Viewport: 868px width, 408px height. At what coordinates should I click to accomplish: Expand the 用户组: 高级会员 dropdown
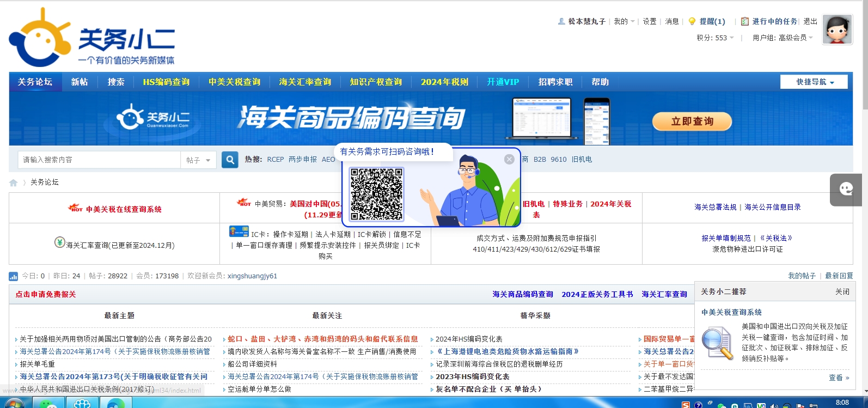[783, 38]
